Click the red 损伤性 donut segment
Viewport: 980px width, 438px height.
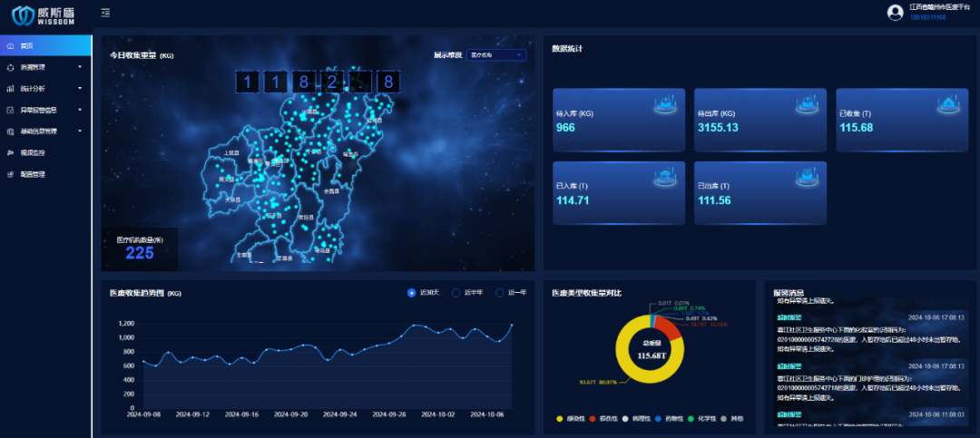668,327
